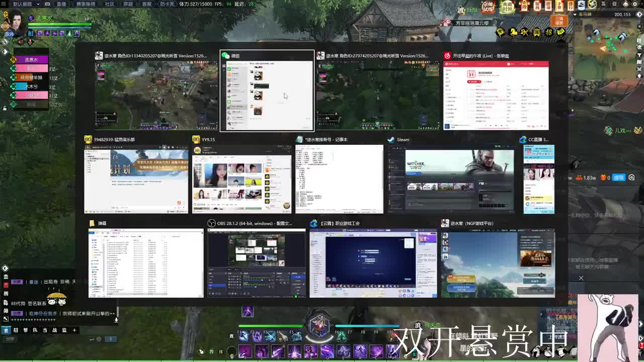Image resolution: width=644 pixels, height=362 pixels.
Task: Open the 典藏时装 event icon
Action: 508,7
